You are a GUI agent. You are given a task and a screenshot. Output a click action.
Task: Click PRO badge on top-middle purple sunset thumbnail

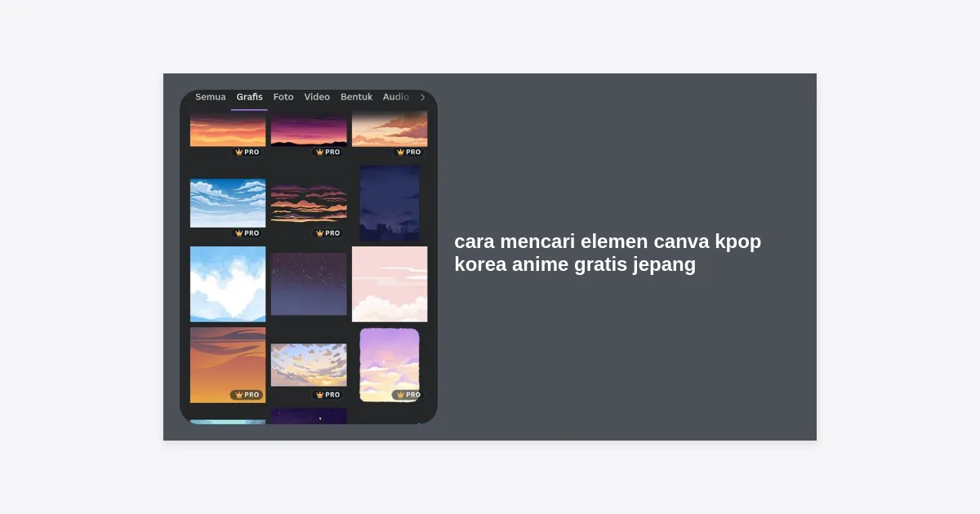pos(327,152)
